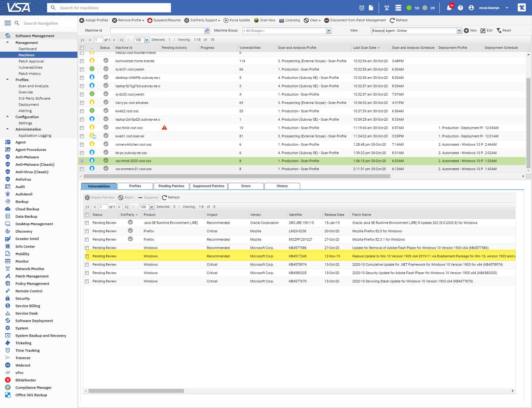The image size is (532, 408).
Task: Collapse the Profiles tree section
Action: tap(7, 79)
